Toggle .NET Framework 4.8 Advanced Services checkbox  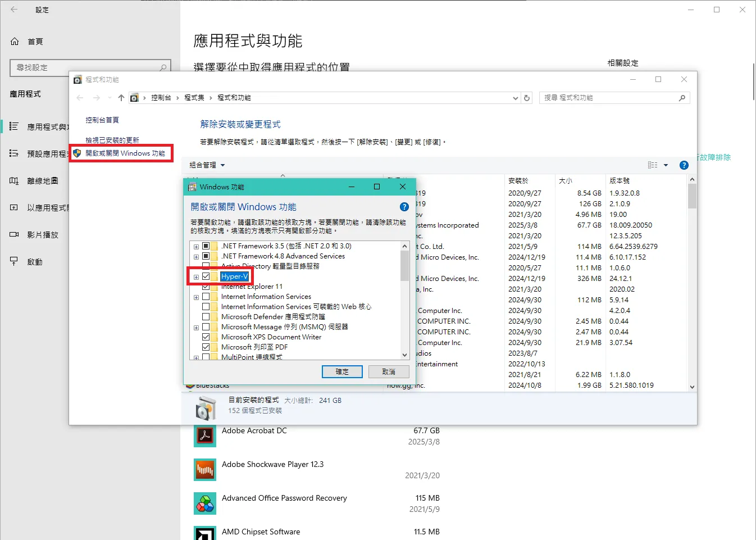[x=206, y=256]
